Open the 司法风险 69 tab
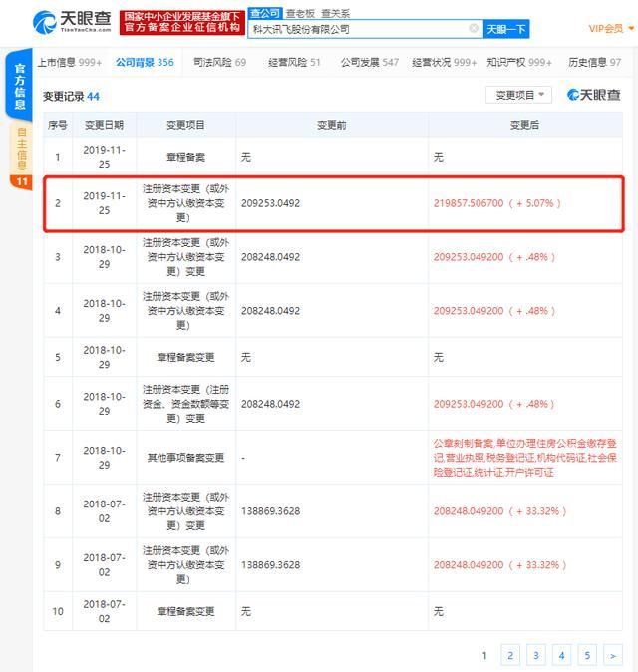 (219, 62)
